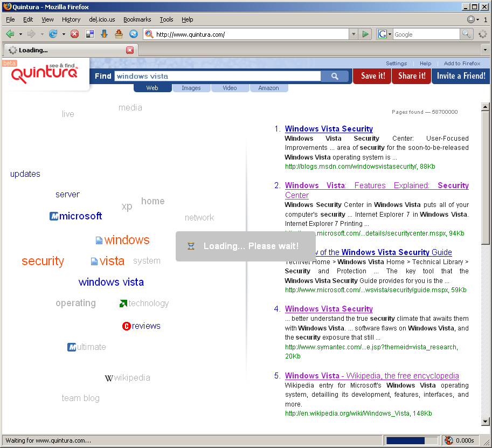The image size is (492, 448).
Task: Click the 'updates' tag in the cloud
Action: (25, 174)
